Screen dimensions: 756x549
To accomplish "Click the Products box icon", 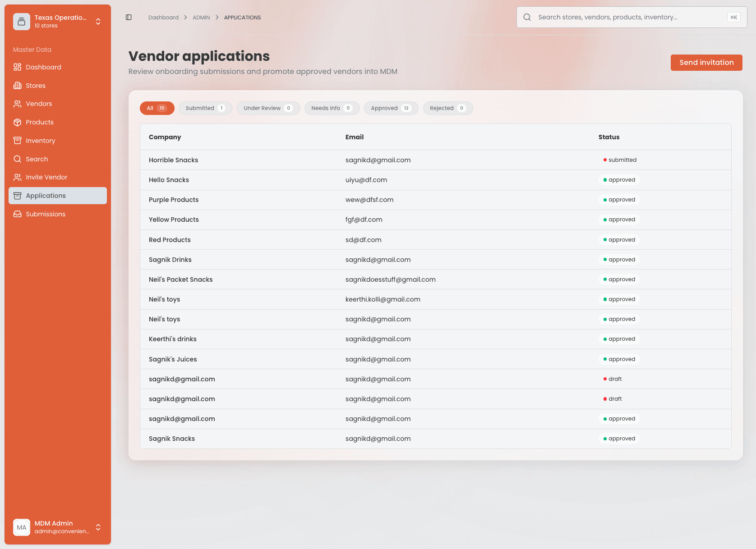I will 18,122.
